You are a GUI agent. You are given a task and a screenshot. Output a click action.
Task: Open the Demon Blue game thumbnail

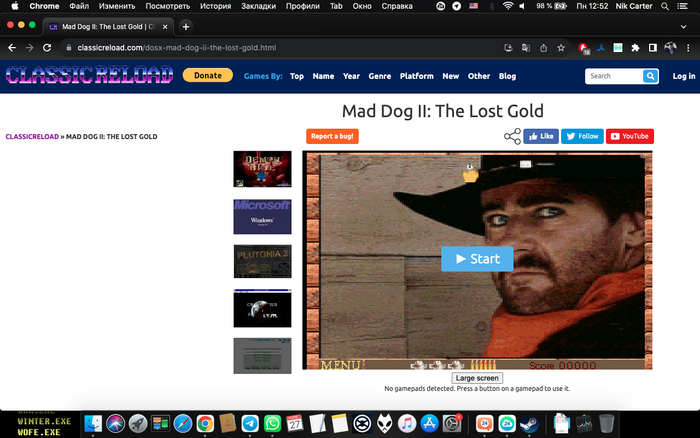pos(262,169)
